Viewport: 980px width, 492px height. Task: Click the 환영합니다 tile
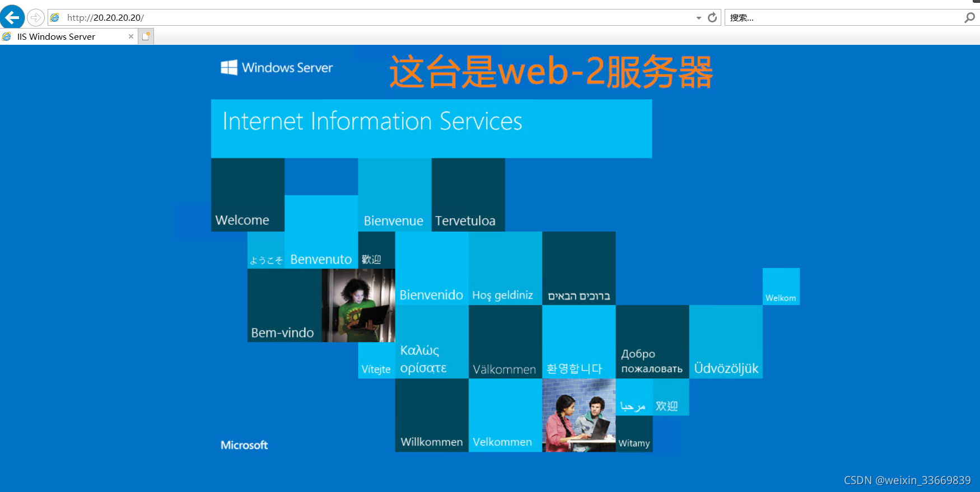pos(578,341)
